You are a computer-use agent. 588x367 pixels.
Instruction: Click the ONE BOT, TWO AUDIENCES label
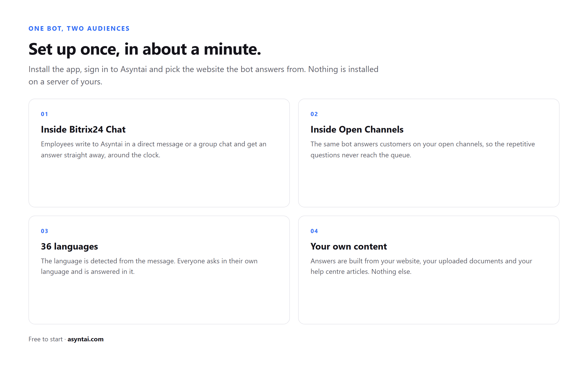pyautogui.click(x=79, y=28)
